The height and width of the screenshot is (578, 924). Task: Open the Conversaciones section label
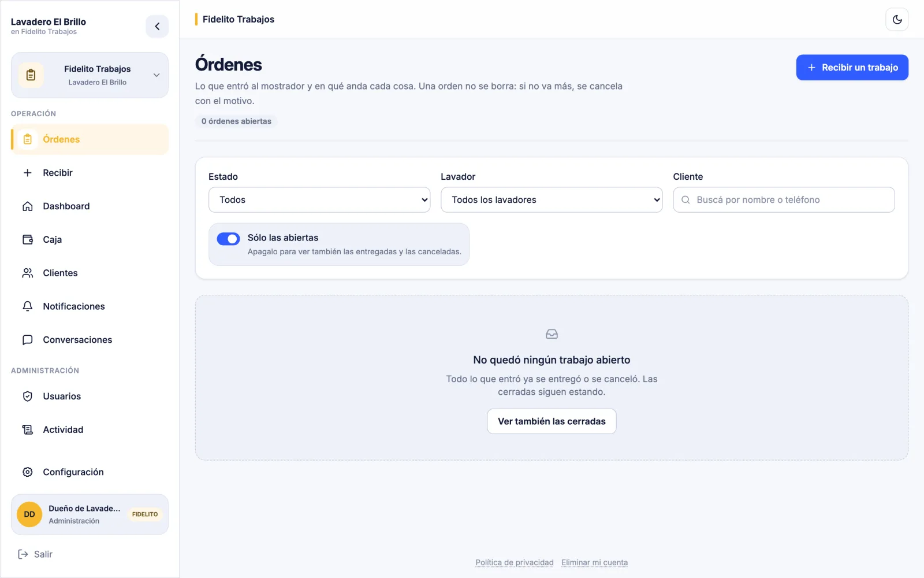(77, 340)
